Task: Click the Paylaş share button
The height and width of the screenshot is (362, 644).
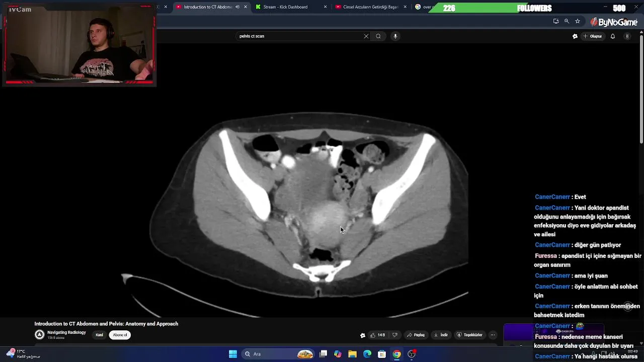Action: (x=416, y=335)
